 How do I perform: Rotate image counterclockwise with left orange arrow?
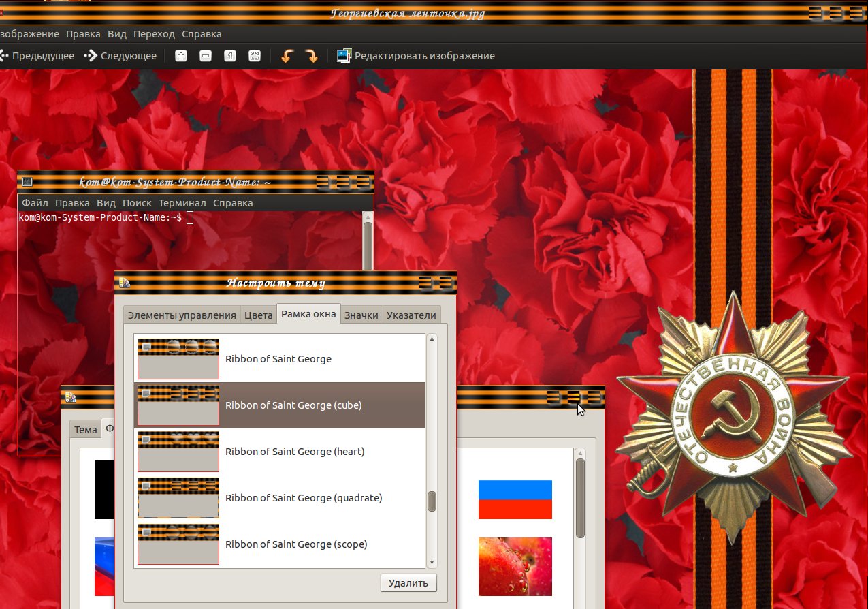coord(287,56)
